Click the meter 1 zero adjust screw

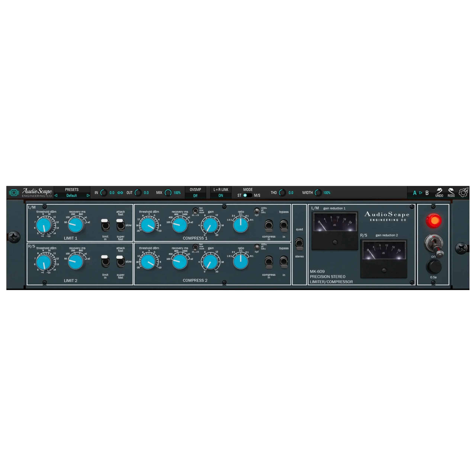[x=335, y=242]
